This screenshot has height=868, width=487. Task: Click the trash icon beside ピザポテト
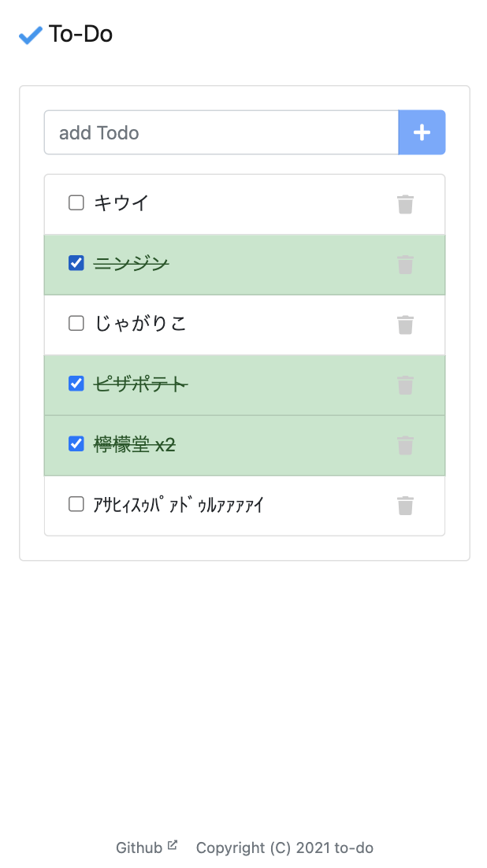tap(405, 385)
